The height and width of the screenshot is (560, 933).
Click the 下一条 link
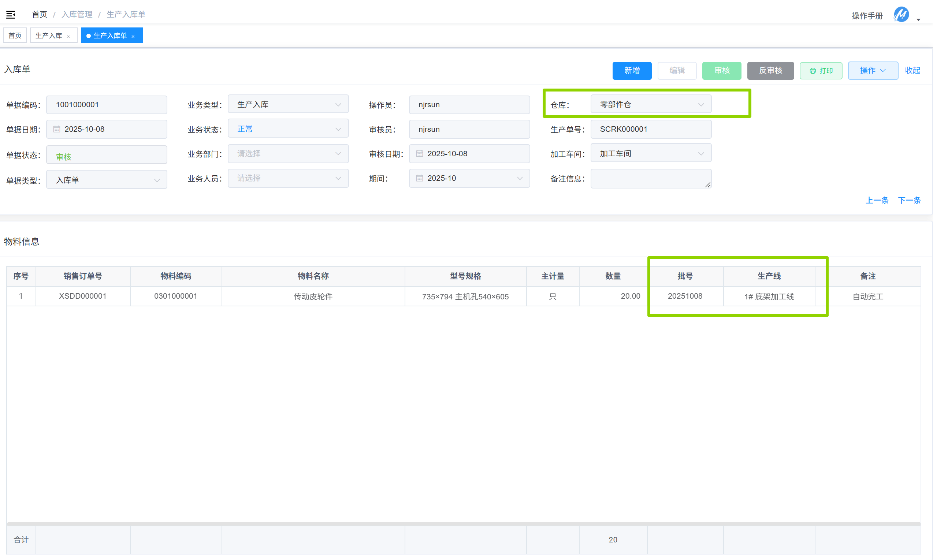click(x=909, y=200)
